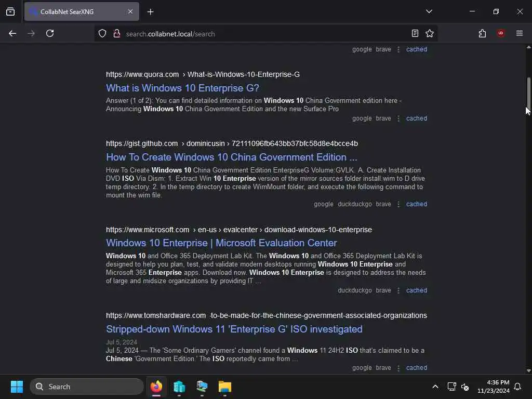Screen dimensions: 532x399
Task: Open Firefox from the taskbar
Action: [156, 387]
